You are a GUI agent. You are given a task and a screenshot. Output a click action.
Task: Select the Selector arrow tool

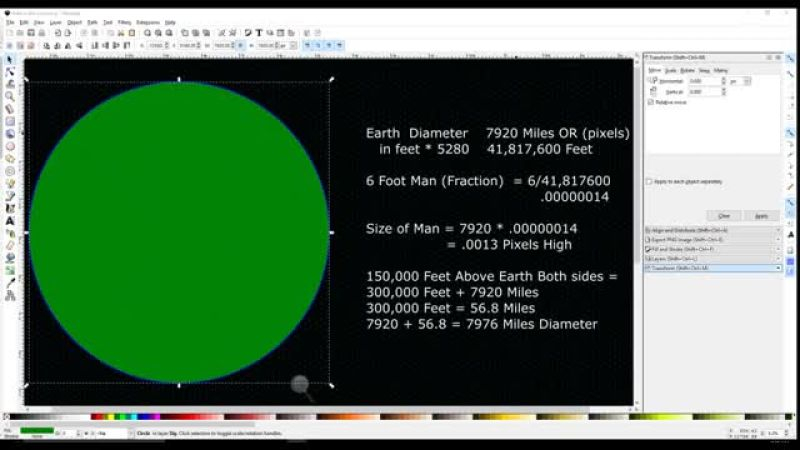pyautogui.click(x=10, y=60)
